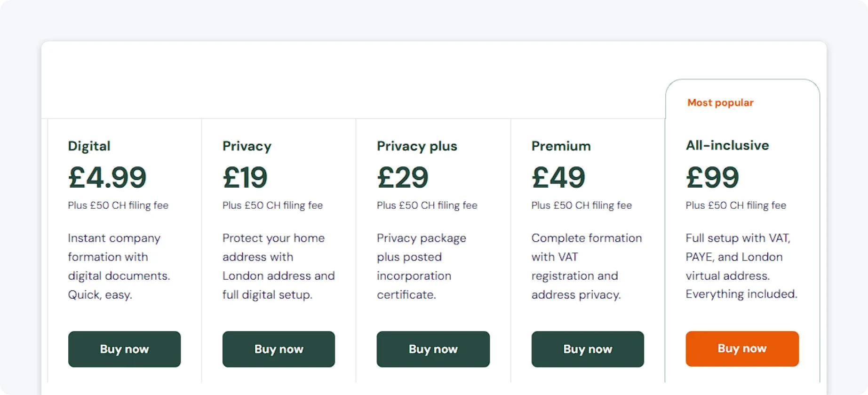
Task: Click the orange Buy now on All-inclusive plan
Action: pos(742,348)
